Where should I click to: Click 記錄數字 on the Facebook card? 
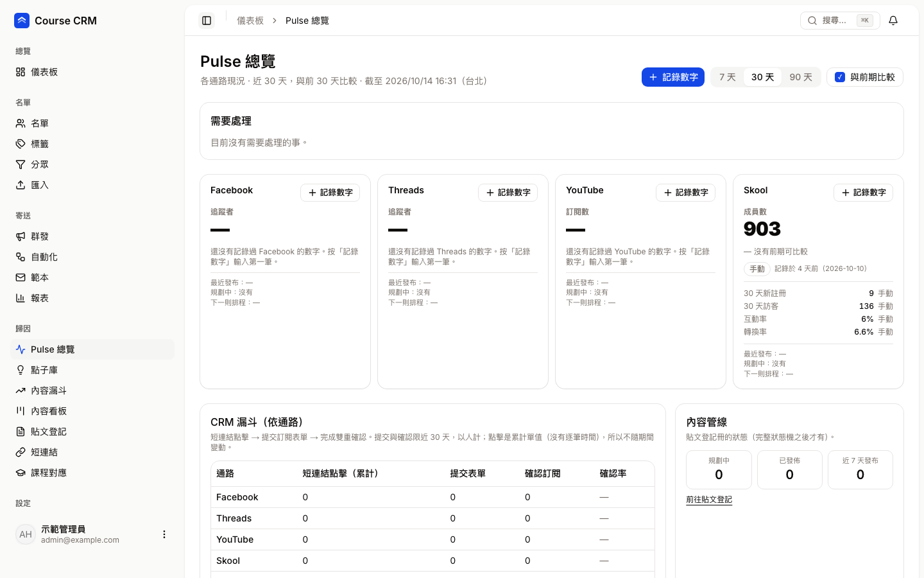pos(330,193)
